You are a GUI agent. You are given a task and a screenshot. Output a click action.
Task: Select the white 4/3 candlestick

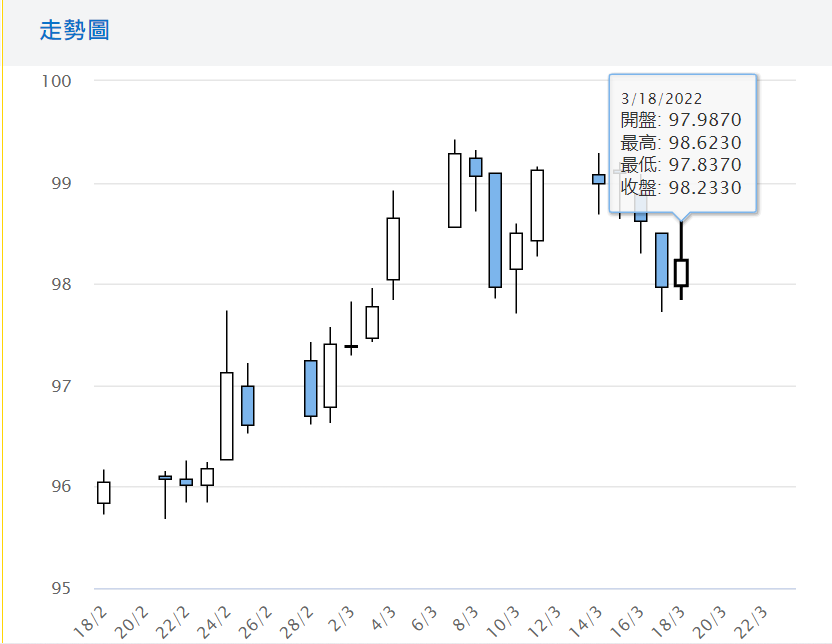point(393,249)
